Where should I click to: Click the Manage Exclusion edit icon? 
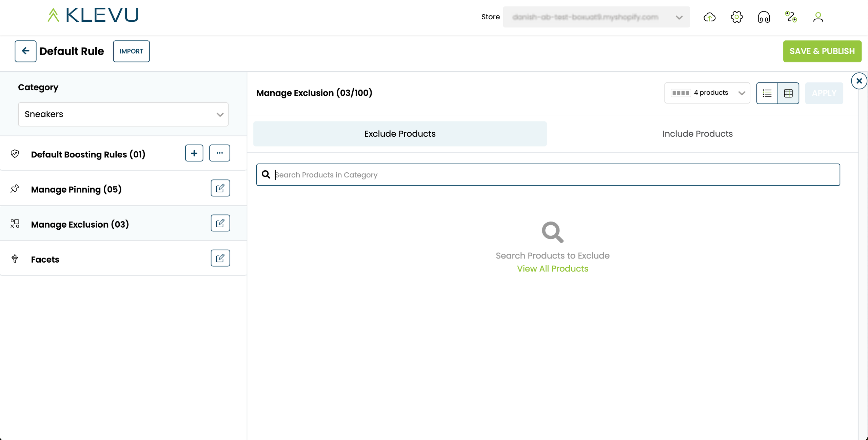click(220, 223)
